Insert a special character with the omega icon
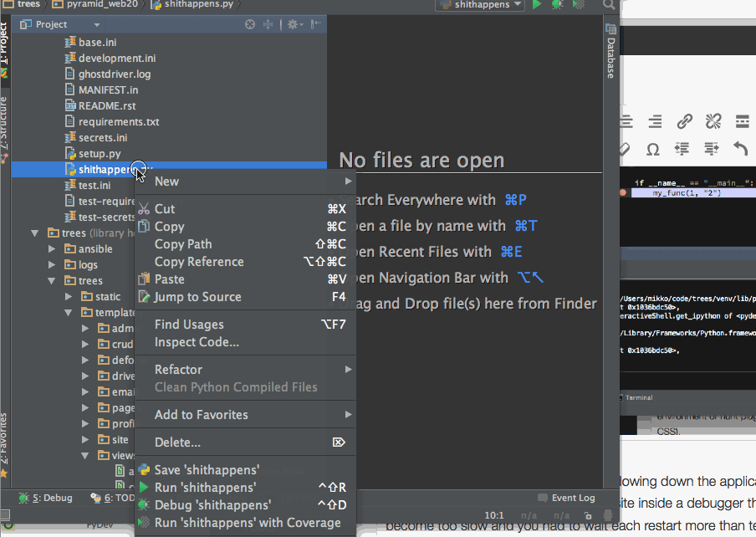 tap(652, 149)
